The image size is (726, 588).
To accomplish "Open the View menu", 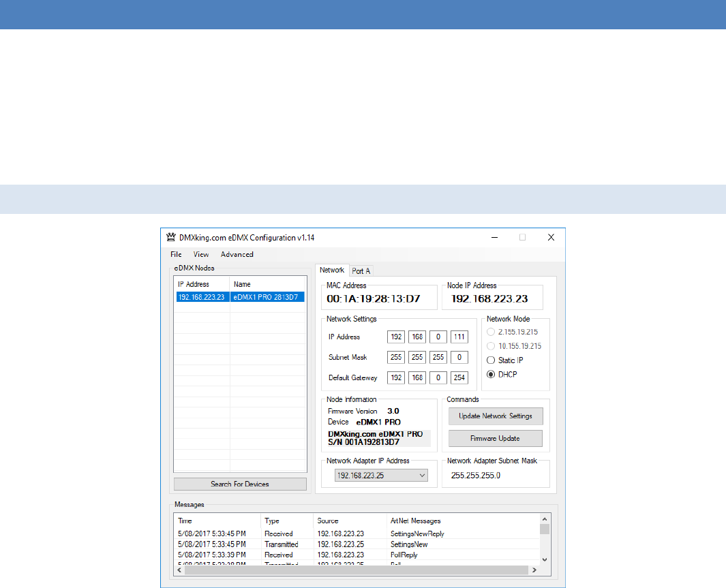I will point(201,254).
